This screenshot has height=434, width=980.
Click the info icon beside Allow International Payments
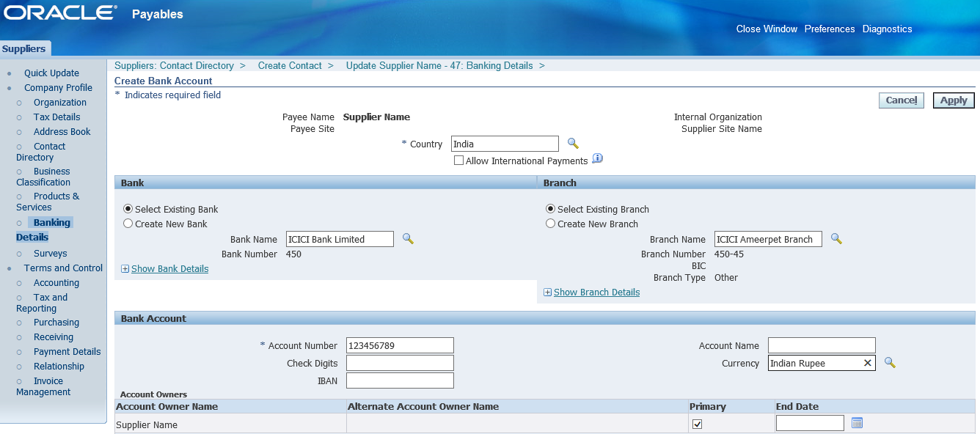pyautogui.click(x=597, y=159)
